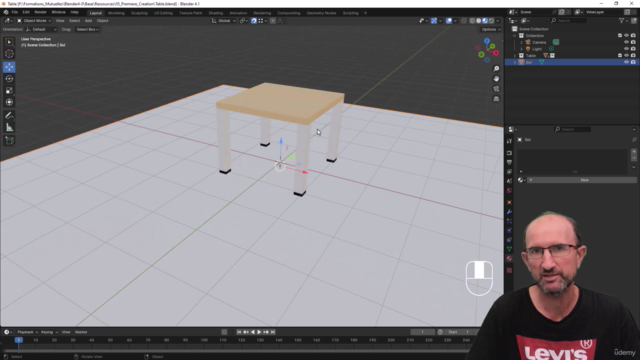Click the Blender logo menu icon
This screenshot has height=360, width=640.
click(6, 12)
